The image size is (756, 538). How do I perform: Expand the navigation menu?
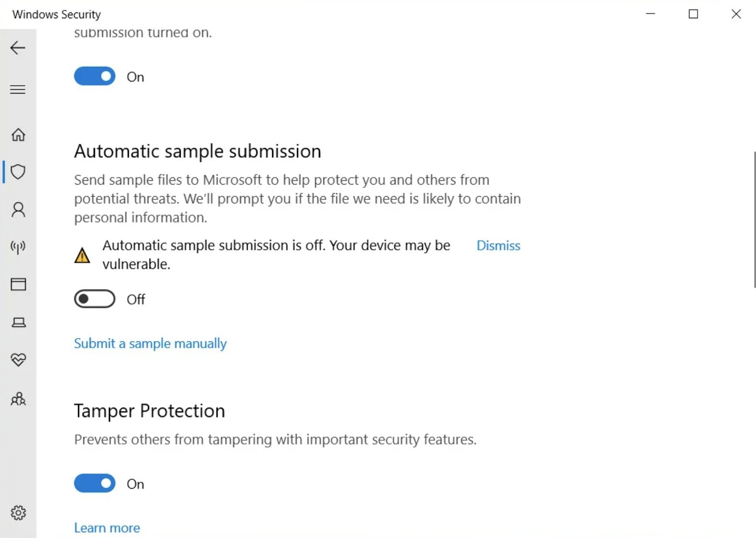pyautogui.click(x=18, y=89)
